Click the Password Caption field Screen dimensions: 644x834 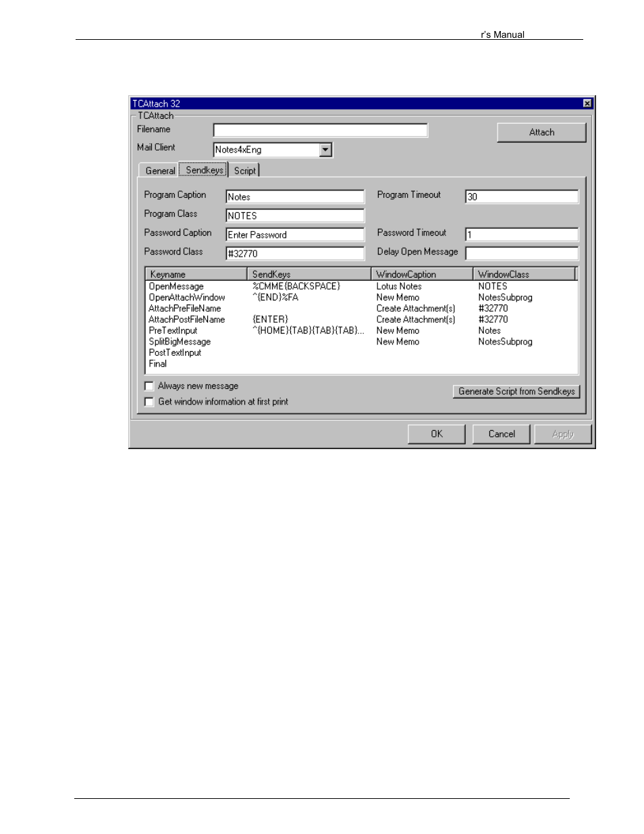[x=294, y=234]
